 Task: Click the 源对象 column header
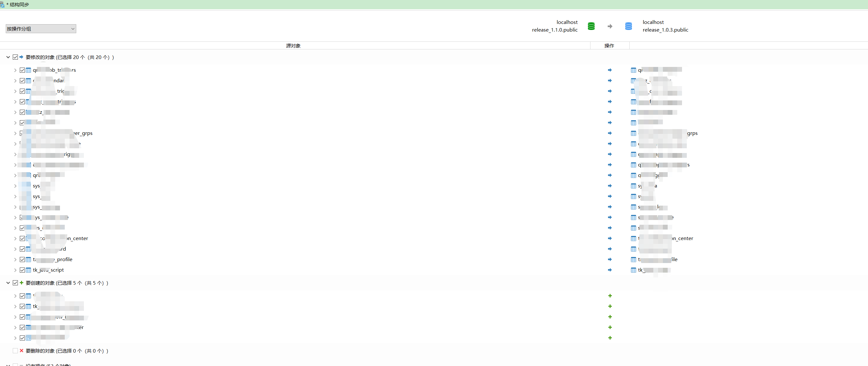click(293, 46)
